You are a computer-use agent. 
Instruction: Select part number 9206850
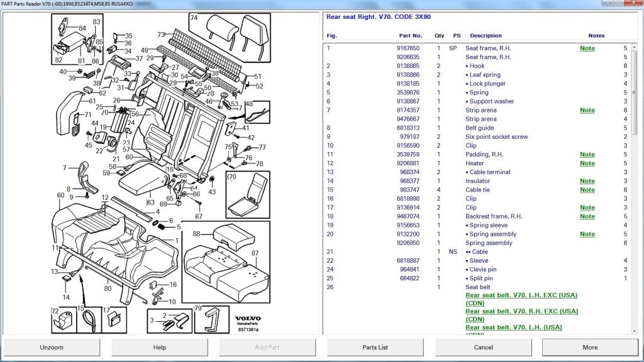(x=408, y=243)
